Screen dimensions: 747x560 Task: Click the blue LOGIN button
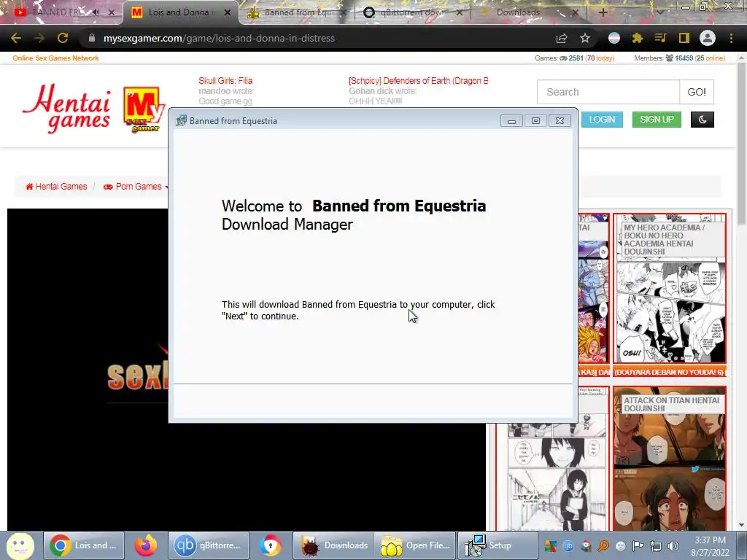click(602, 120)
